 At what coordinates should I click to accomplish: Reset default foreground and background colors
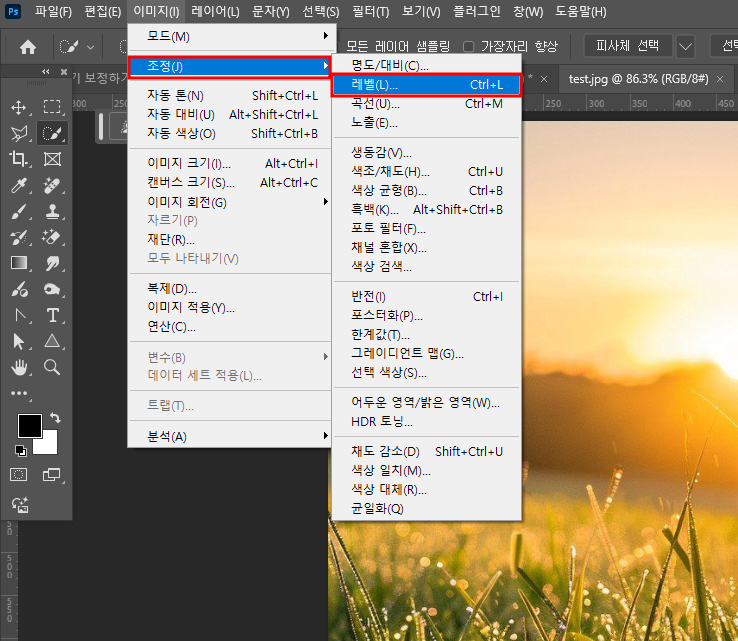21,451
